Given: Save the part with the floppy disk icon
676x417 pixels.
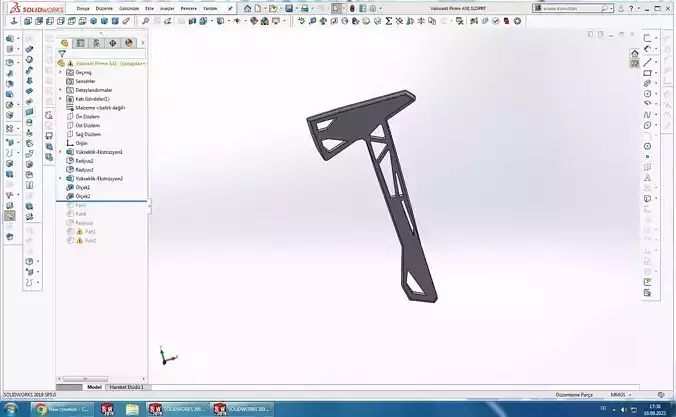Looking at the screenshot, I should [289, 8].
